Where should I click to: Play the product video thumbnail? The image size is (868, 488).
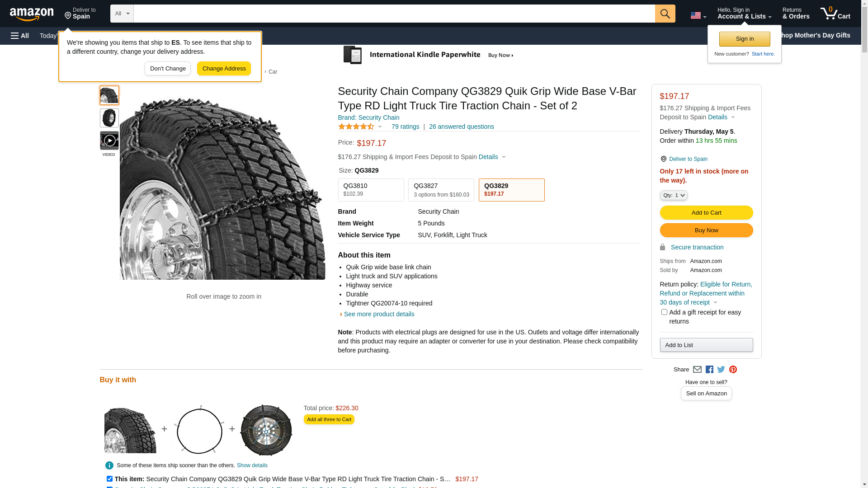coord(109,141)
